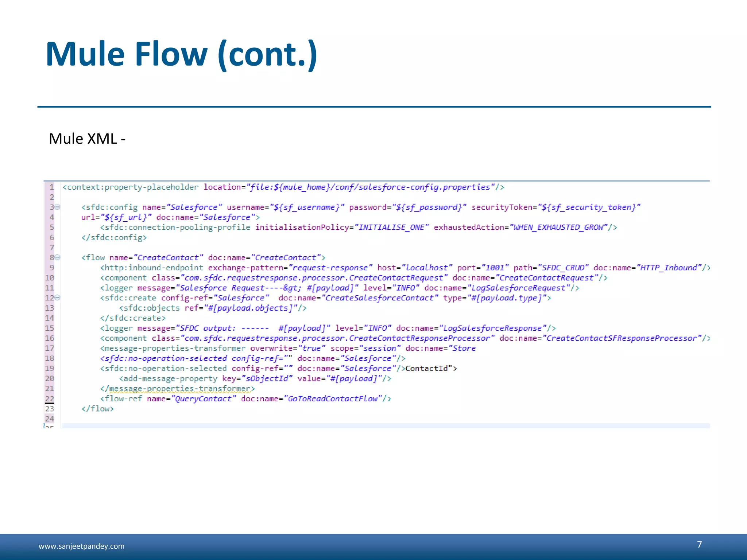Click the 'Salesforce Request' logger message on line 11

tap(267, 288)
